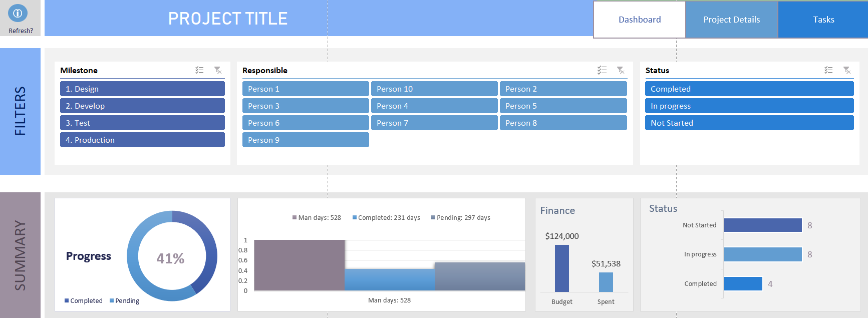
Task: Filter by milestone 2. Develop
Action: point(142,106)
